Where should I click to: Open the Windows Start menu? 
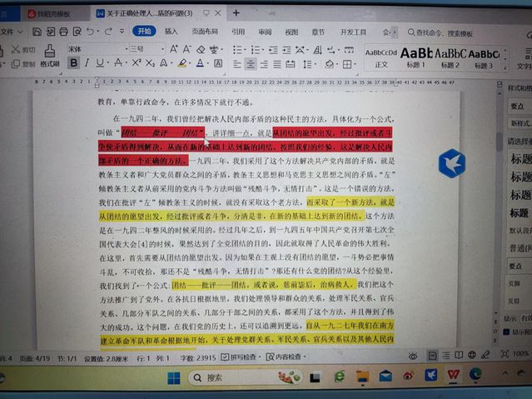point(174,377)
